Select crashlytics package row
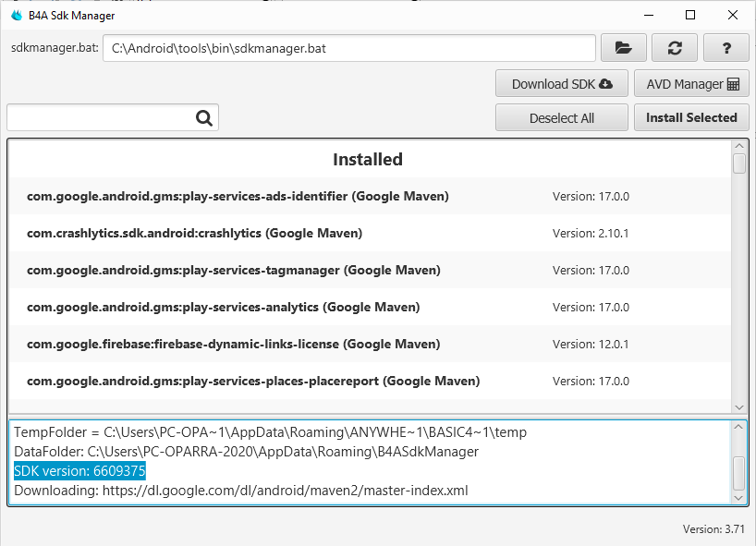The height and width of the screenshot is (546, 756). click(x=371, y=233)
